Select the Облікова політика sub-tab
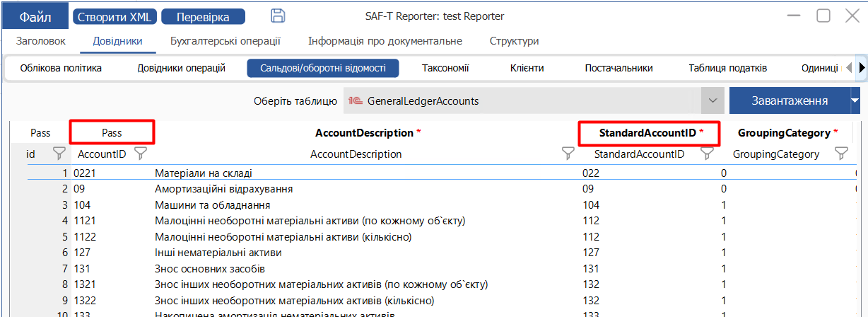Screen dimensions: 868x317 [61, 69]
